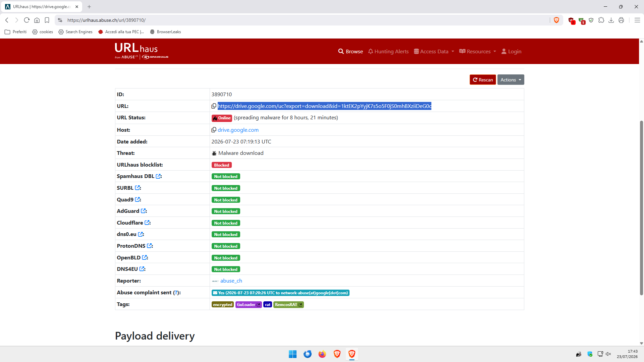Image resolution: width=644 pixels, height=362 pixels.
Task: Open the DNS4EU external link icon
Action: click(x=142, y=269)
